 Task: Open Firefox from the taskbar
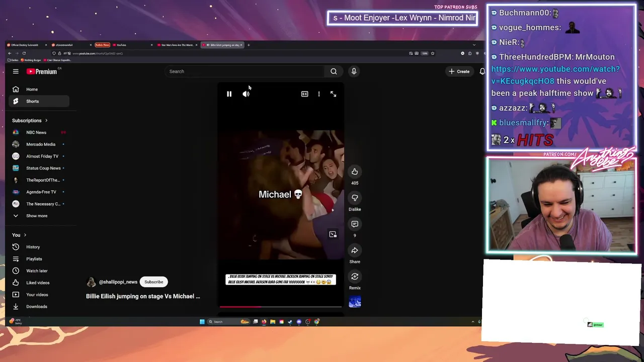pyautogui.click(x=264, y=322)
